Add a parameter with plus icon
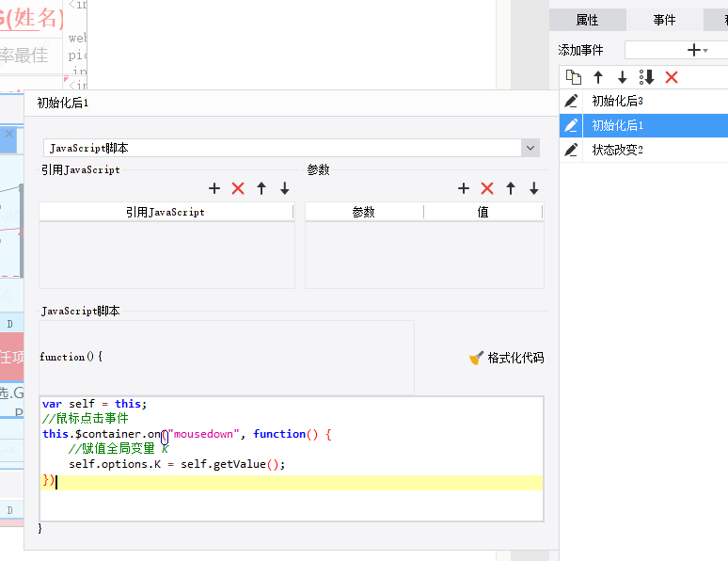Screen dimensions: 728x561 464,188
